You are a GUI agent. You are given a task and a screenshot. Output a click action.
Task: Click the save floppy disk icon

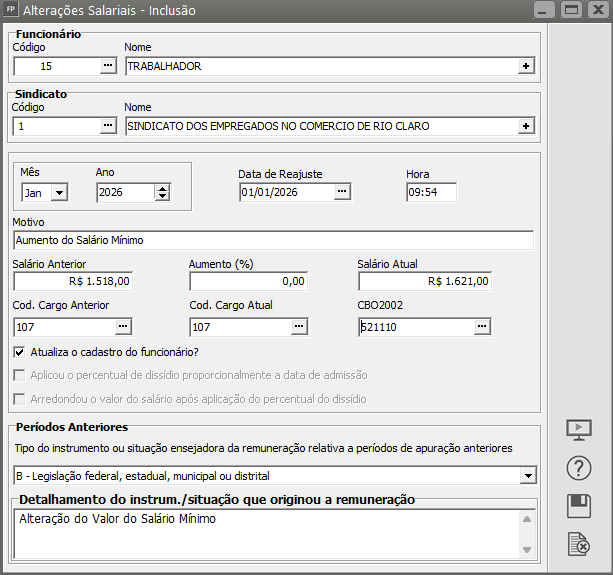tap(579, 505)
